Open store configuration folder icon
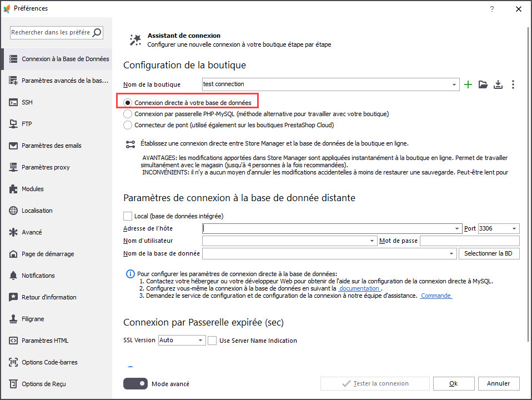532x400 pixels. pos(483,84)
